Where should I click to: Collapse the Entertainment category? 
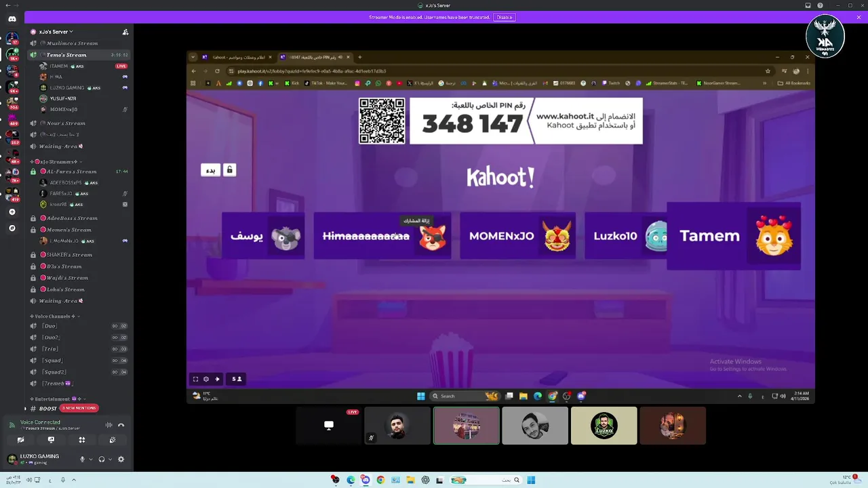coord(56,399)
